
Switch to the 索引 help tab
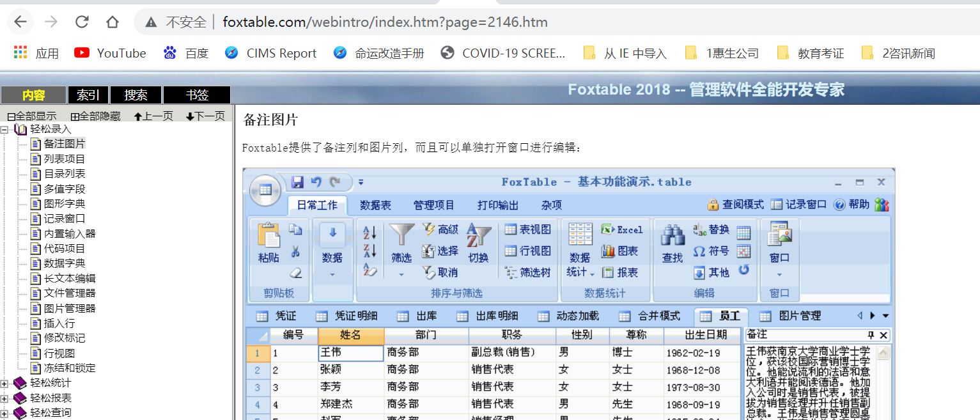click(88, 95)
